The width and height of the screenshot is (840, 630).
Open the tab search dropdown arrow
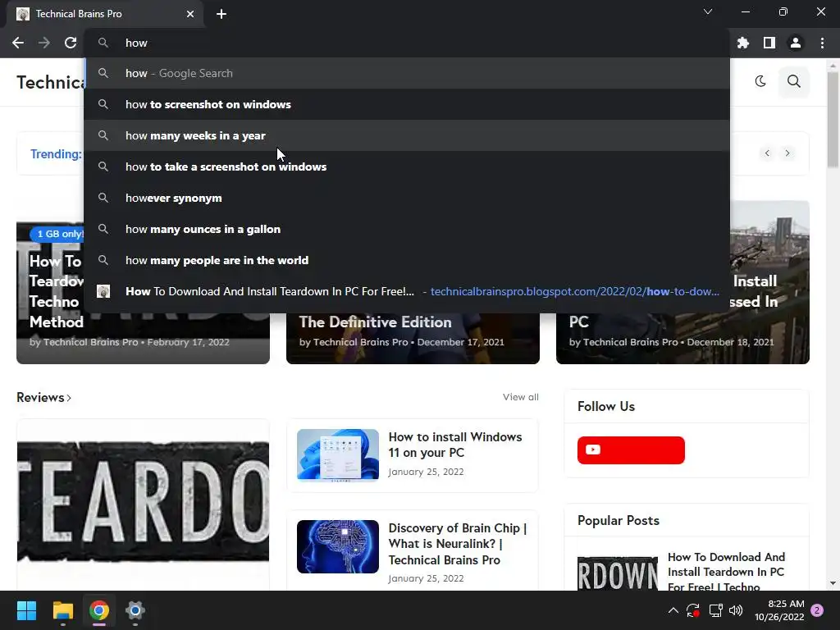(708, 11)
